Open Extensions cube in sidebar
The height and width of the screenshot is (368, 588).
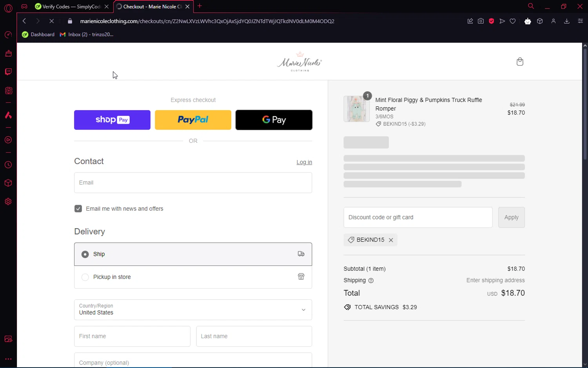(8, 183)
